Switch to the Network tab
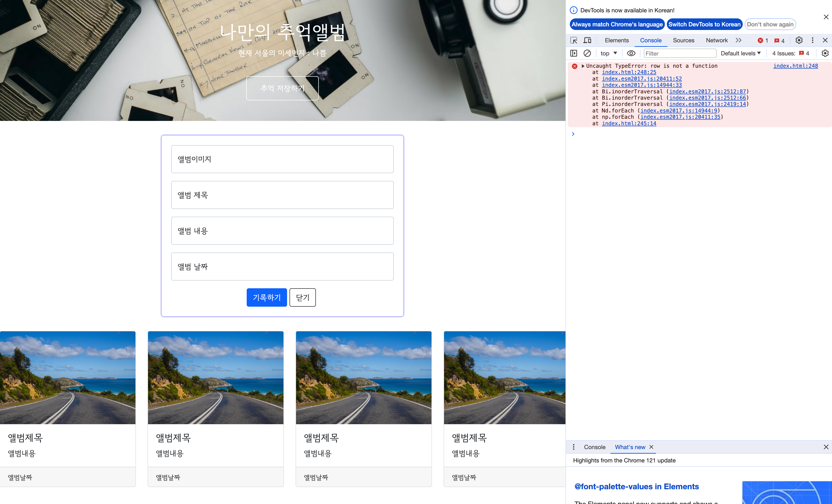Screen dimensions: 832x504 pos(717,40)
